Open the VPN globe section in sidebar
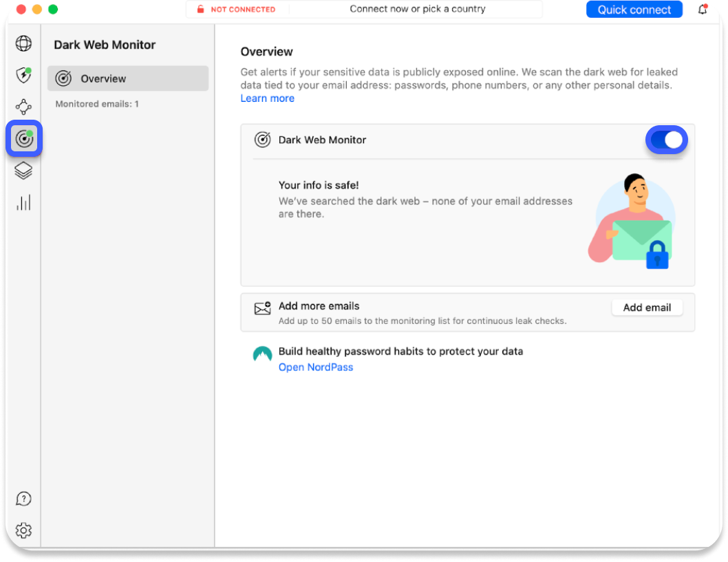The height and width of the screenshot is (562, 728). click(23, 43)
